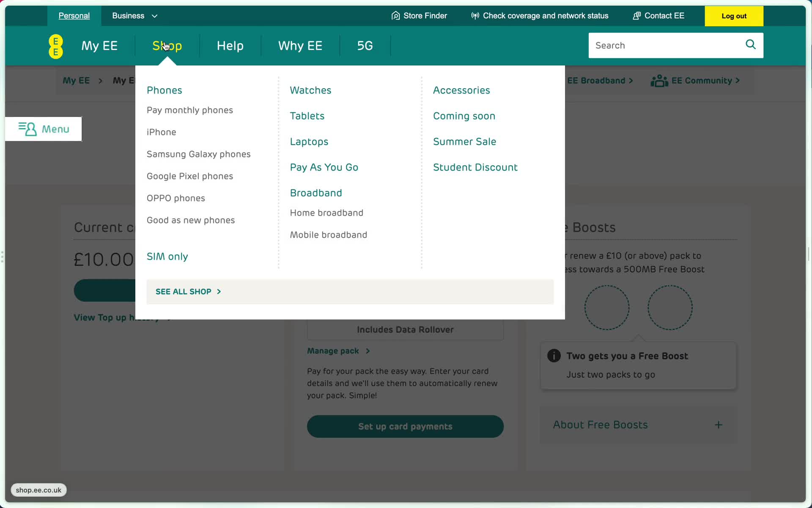Click My EE breadcrumb link
This screenshot has width=812, height=508.
click(76, 80)
